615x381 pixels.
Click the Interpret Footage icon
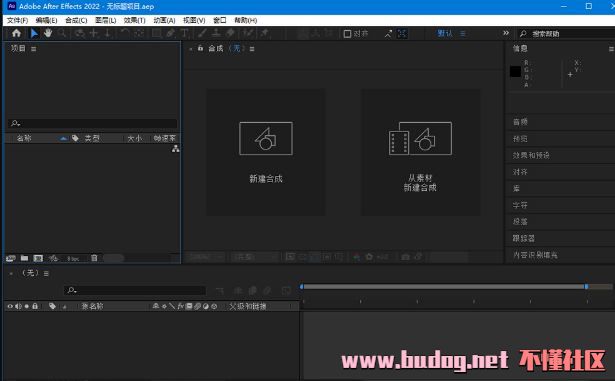point(11,258)
